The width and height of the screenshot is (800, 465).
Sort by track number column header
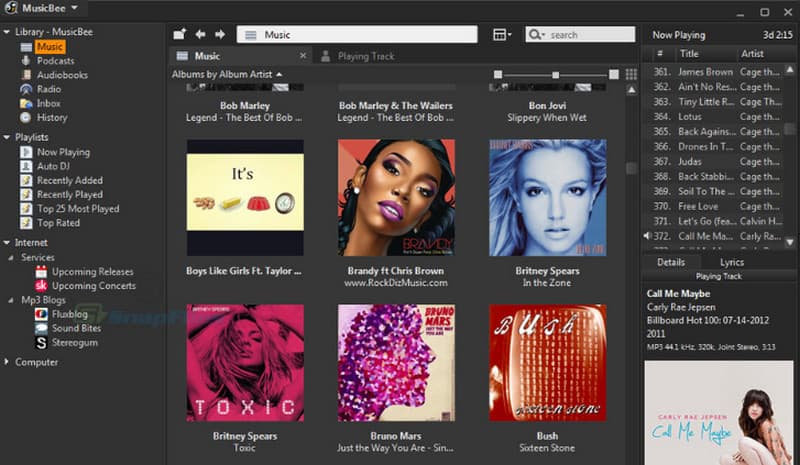(660, 54)
